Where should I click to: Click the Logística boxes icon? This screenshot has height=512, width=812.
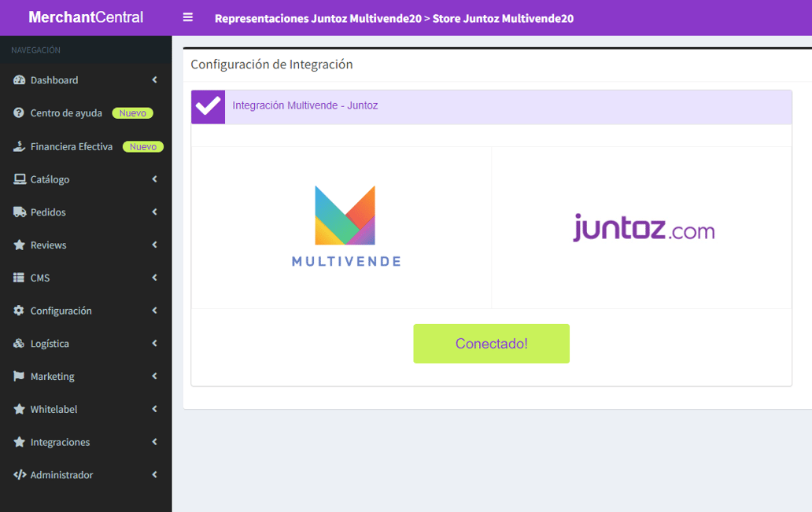click(19, 343)
